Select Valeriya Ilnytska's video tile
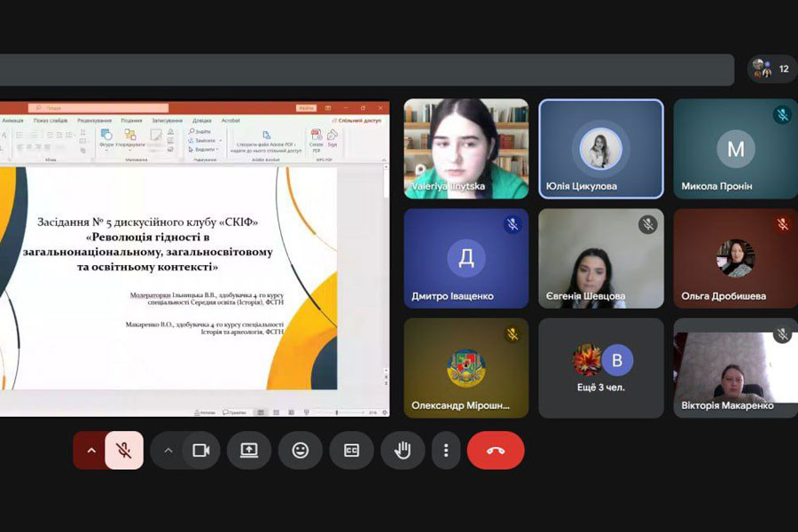Viewport: 798px width, 532px height. [466, 149]
